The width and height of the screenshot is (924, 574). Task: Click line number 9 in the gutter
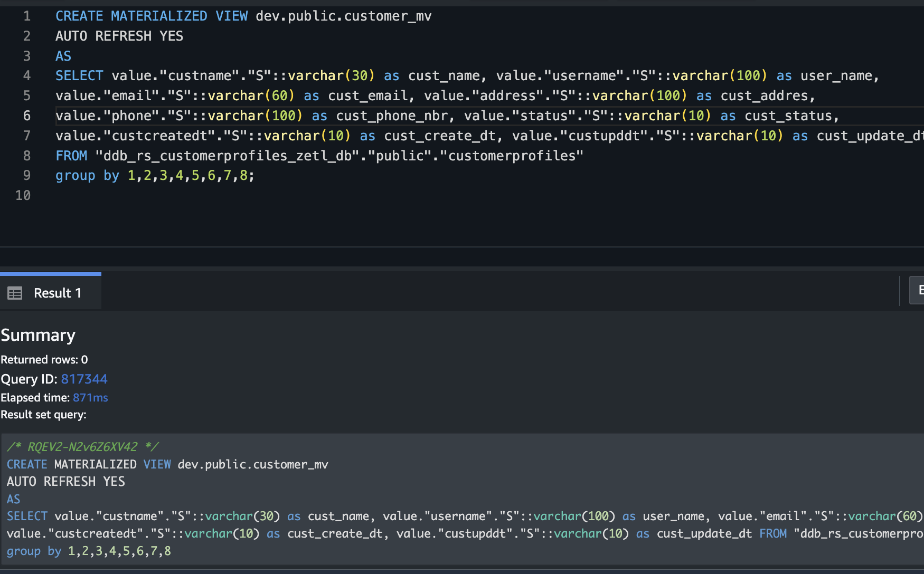26,175
